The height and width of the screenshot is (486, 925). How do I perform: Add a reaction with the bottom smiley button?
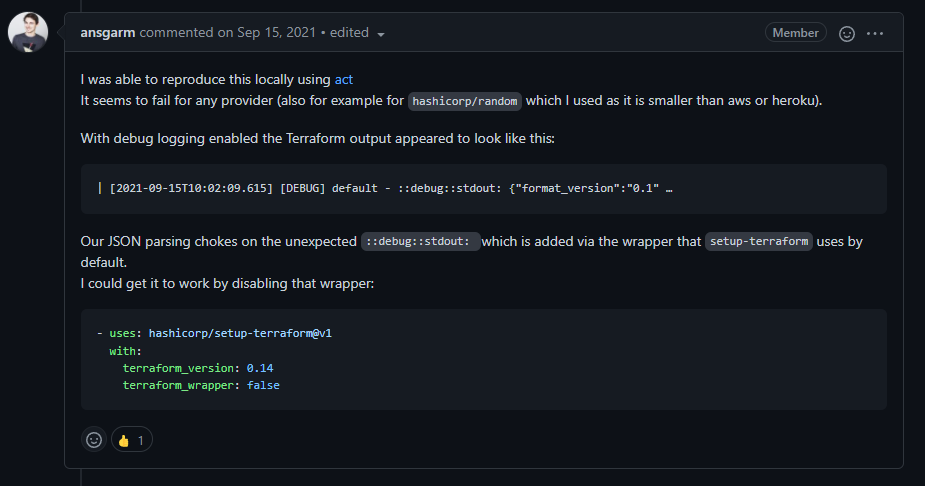pos(94,439)
